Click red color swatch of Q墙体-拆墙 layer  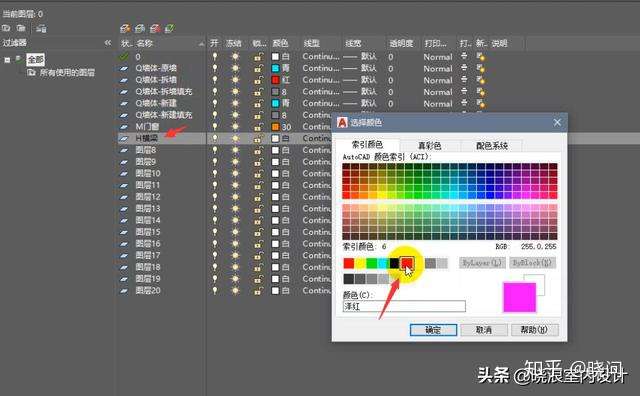(276, 80)
